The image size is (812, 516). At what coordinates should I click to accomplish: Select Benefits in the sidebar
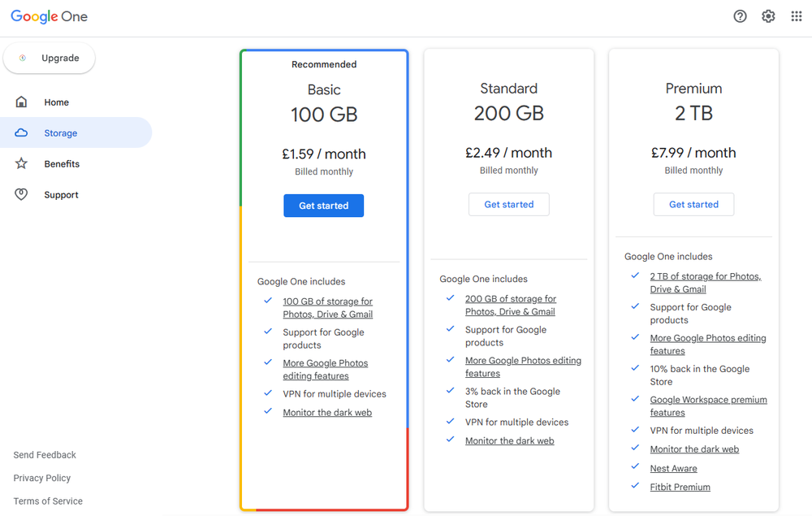62,164
